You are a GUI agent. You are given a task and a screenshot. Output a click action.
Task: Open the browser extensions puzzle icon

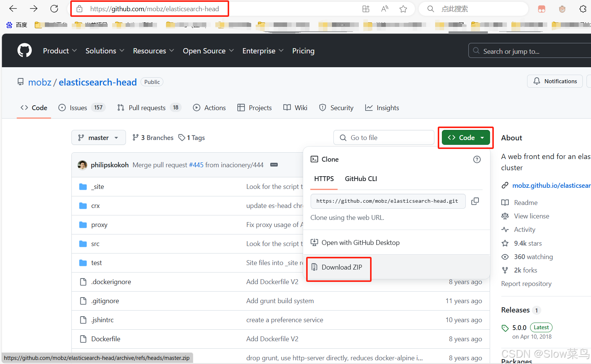coord(583,9)
